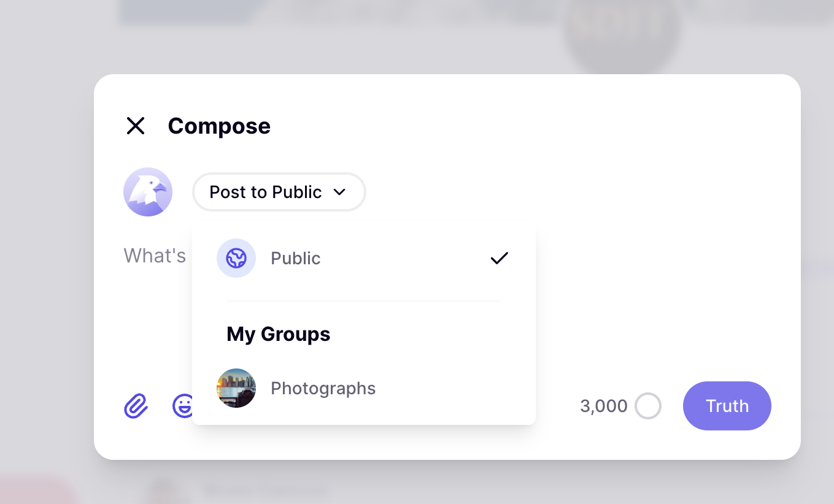The height and width of the screenshot is (504, 834).
Task: Click the My Groups section heading
Action: [x=279, y=334]
